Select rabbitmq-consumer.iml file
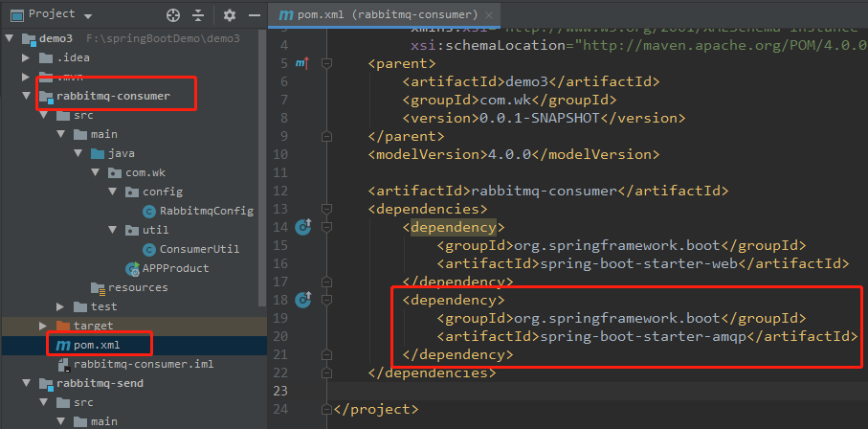The image size is (868, 429). point(144,364)
